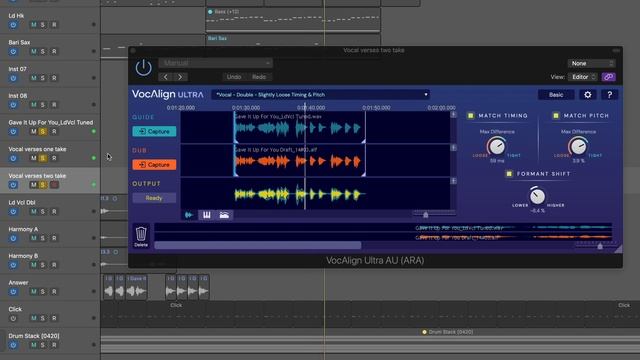Click the 0:01:50.000 mark on the plugin ruler

pos(376,108)
